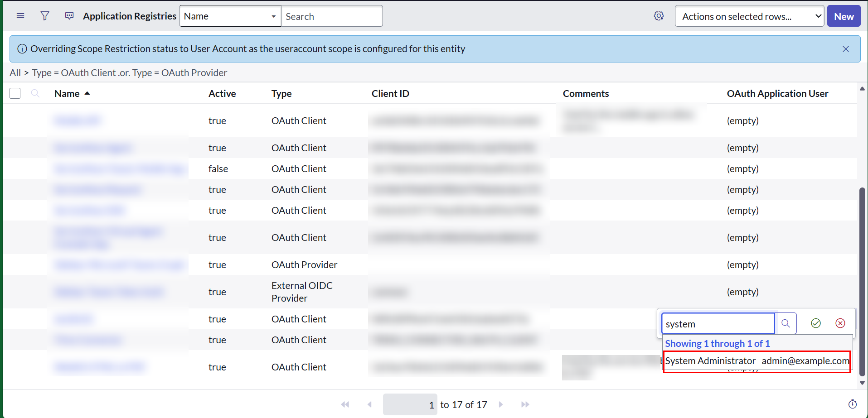This screenshot has width=868, height=418.
Task: Edit the page number input field
Action: coord(410,404)
